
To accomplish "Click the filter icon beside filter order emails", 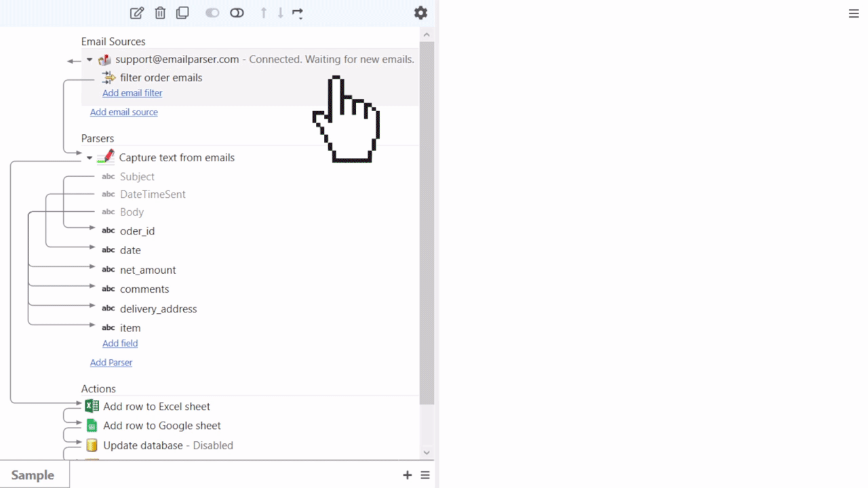I will pos(108,78).
